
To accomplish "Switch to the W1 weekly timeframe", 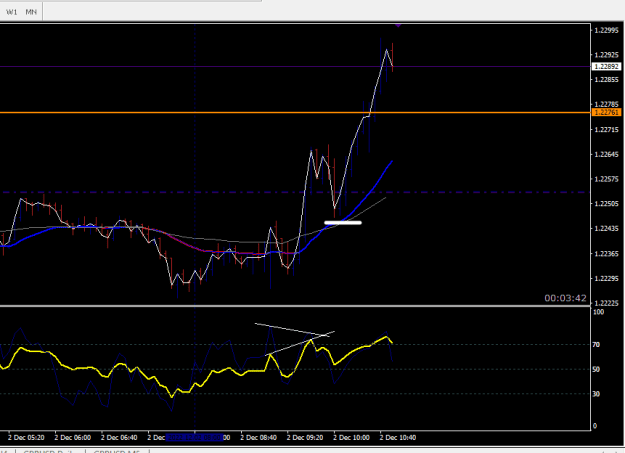I will pos(12,12).
